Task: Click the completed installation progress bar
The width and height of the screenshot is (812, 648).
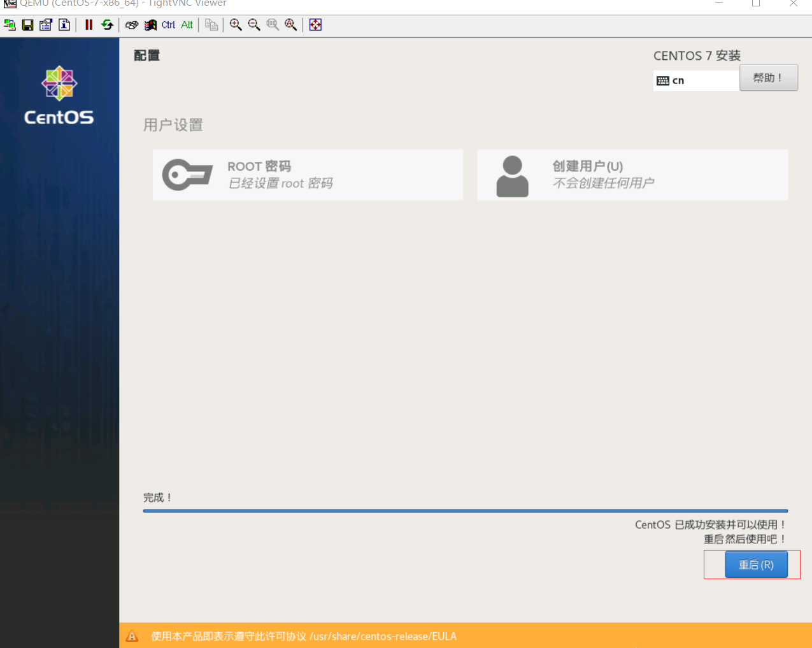Action: tap(466, 510)
